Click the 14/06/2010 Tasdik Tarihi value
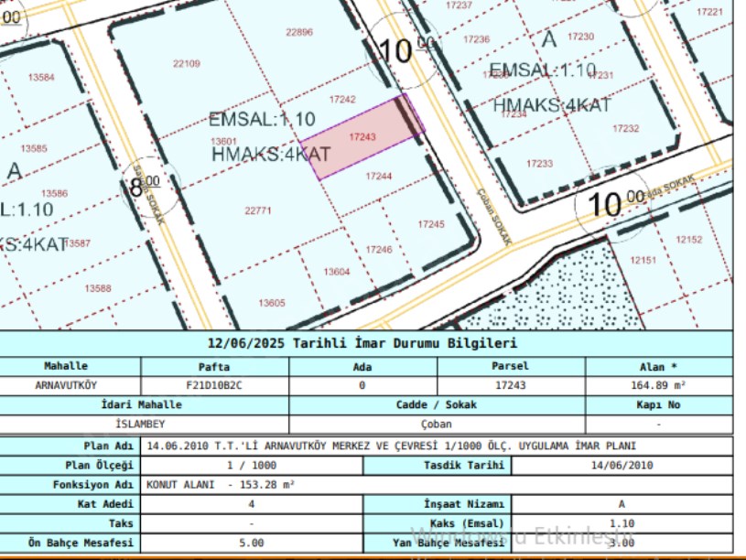Screen dimensions: 746x560 pyautogui.click(x=622, y=465)
